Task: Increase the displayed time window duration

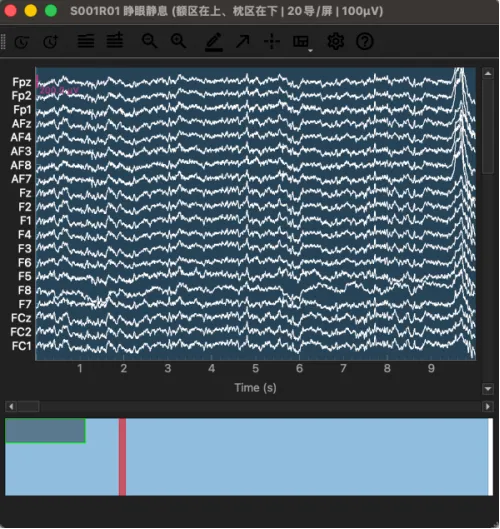Action: [51, 42]
